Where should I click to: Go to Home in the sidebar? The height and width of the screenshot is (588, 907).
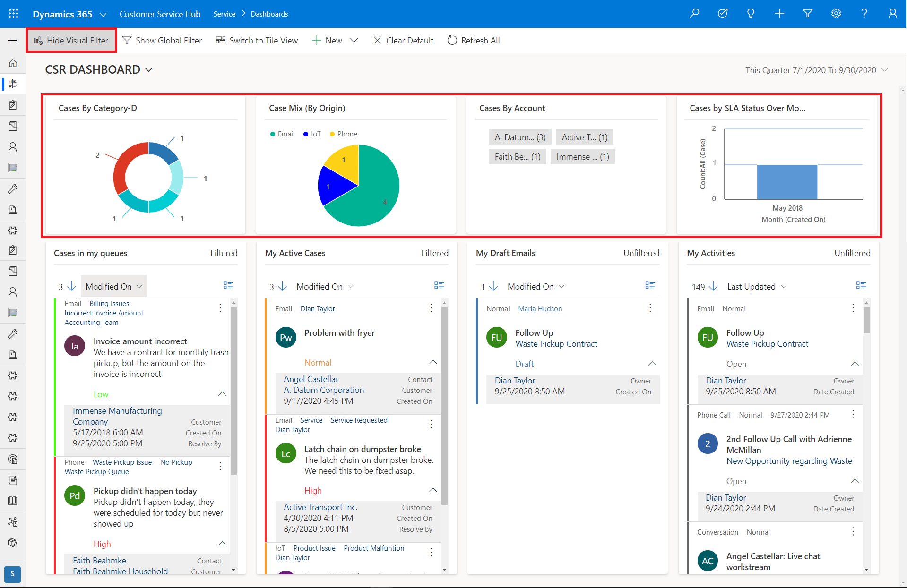[x=13, y=63]
